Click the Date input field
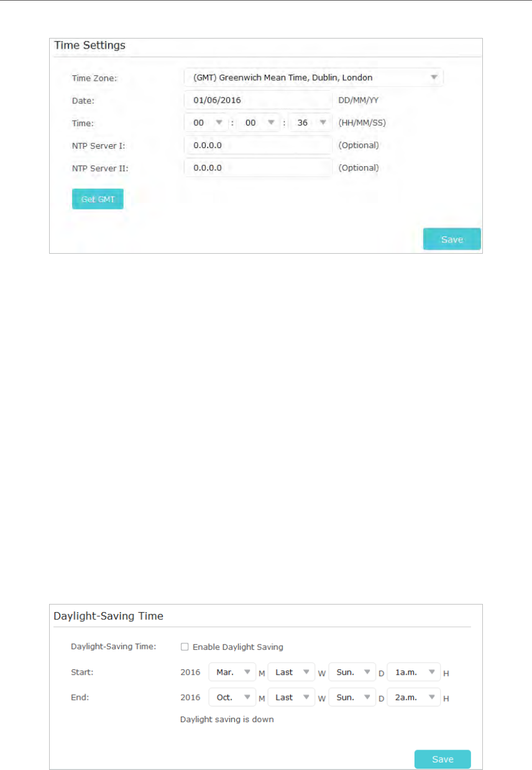 (258, 100)
